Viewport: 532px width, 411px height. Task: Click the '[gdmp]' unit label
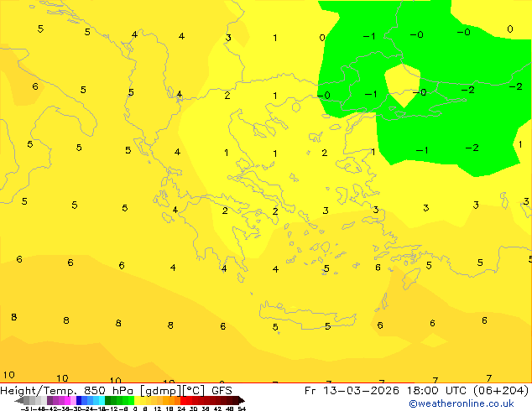pyautogui.click(x=161, y=391)
